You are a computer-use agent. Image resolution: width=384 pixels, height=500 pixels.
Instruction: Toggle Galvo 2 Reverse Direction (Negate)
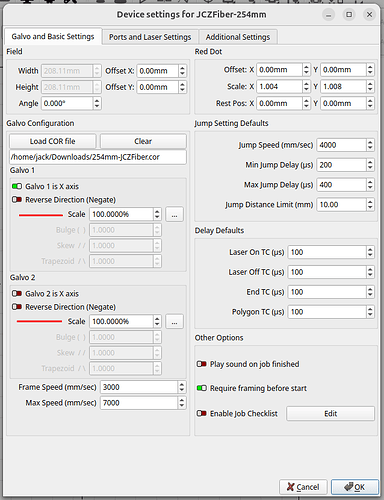[x=17, y=307]
